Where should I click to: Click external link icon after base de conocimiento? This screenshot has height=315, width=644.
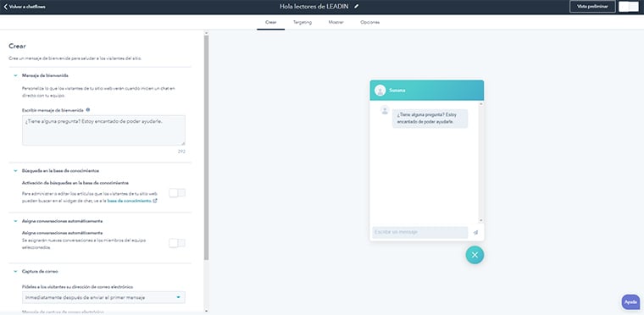[x=155, y=201]
